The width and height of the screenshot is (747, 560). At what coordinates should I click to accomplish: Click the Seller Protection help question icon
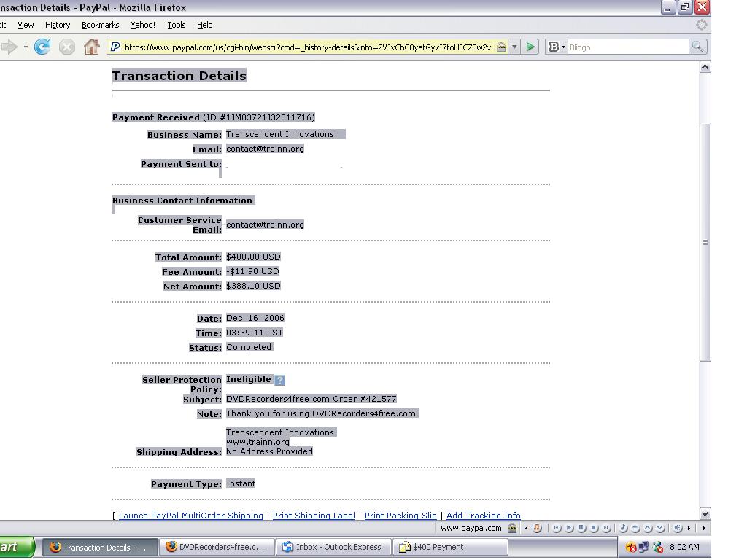point(280,380)
